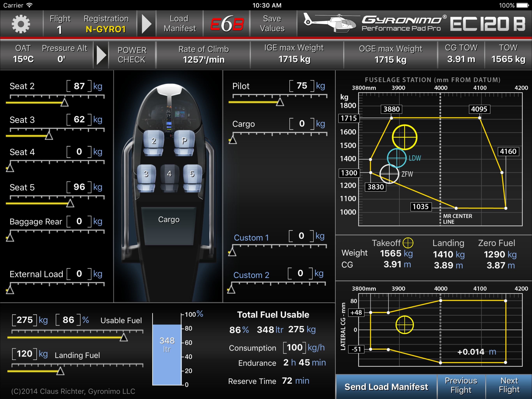Open Load Manifest tab
The image size is (532, 399).
click(180, 24)
